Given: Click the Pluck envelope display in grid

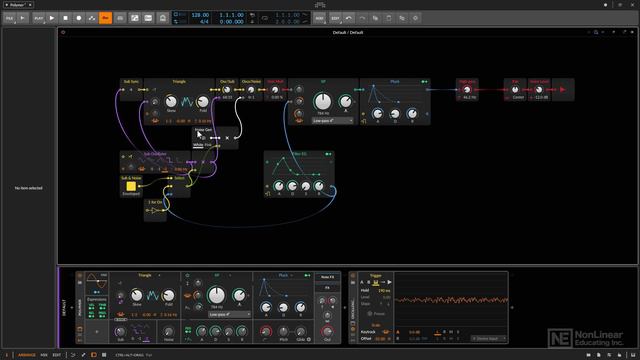Looking at the screenshot, I should pos(394,95).
